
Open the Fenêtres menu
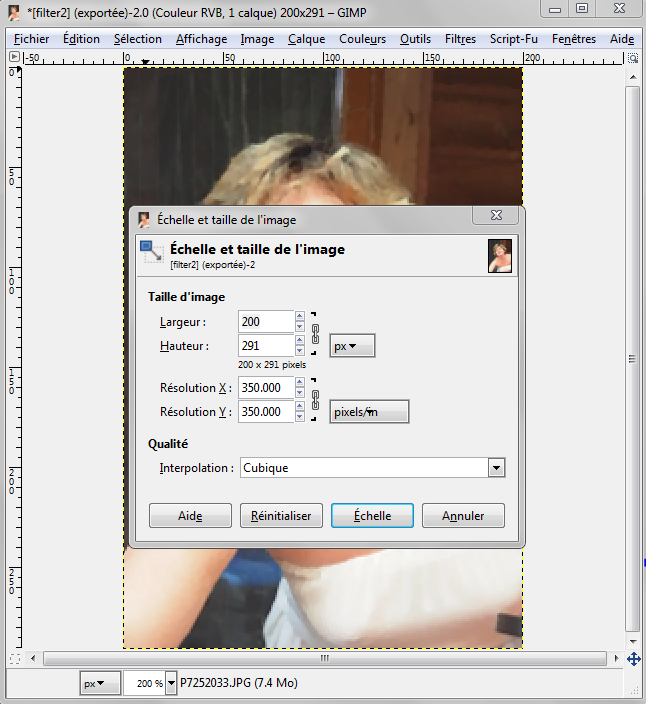[x=574, y=40]
